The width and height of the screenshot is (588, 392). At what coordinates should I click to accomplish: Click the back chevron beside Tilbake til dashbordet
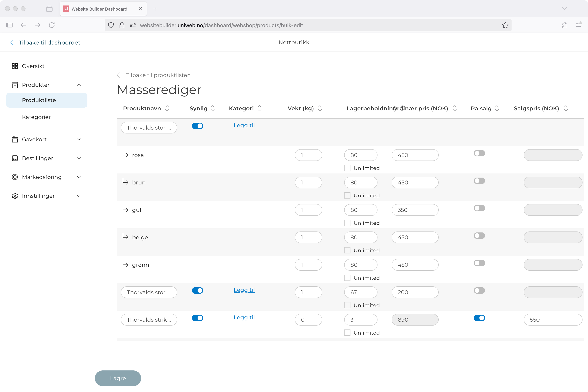pos(12,43)
